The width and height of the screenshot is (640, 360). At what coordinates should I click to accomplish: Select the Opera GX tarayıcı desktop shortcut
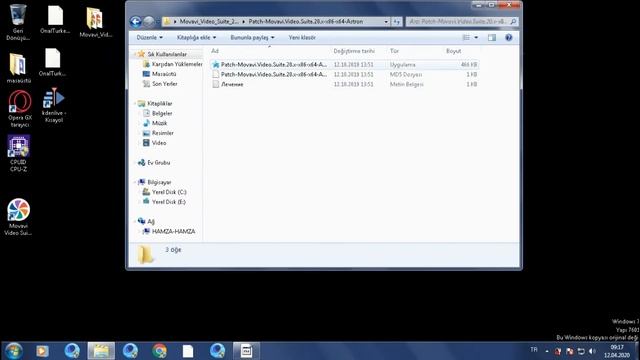[x=20, y=109]
